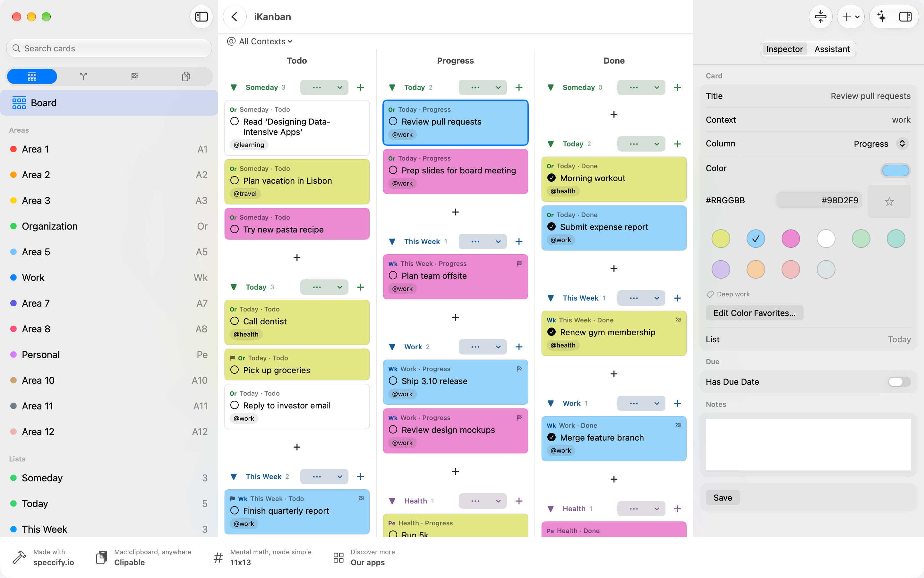Viewport: 924px width, 578px height.
Task: Open the chevron dropdown for Todo Someday
Action: [340, 88]
